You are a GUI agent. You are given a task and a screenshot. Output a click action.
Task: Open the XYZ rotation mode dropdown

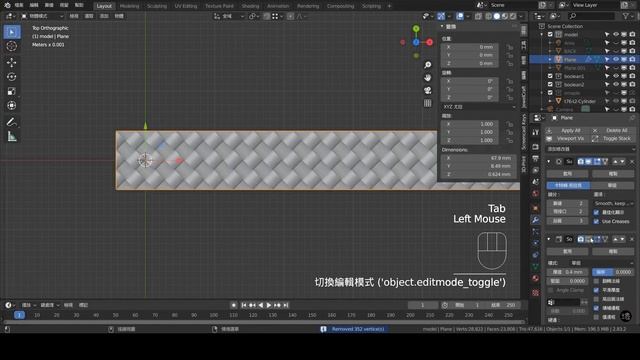tap(479, 107)
